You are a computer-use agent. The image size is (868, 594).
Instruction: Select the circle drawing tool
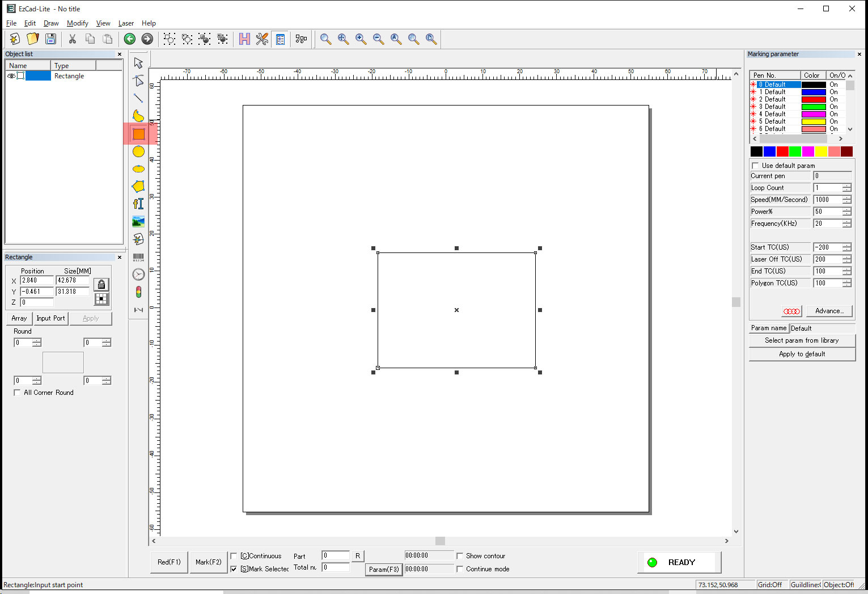click(138, 151)
